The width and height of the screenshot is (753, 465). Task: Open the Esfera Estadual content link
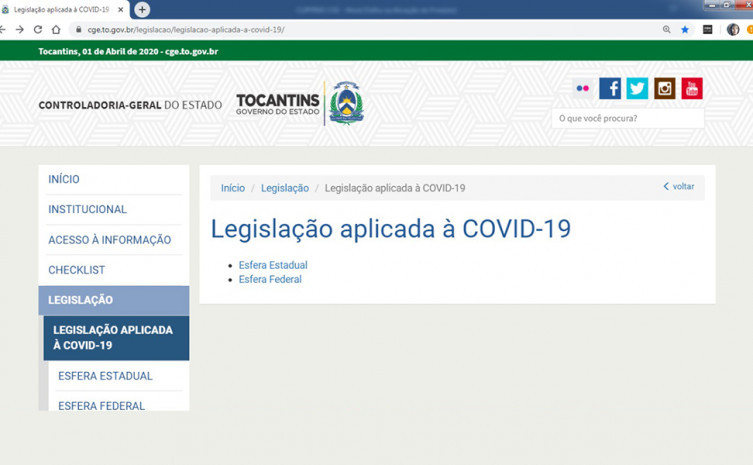[x=273, y=265]
